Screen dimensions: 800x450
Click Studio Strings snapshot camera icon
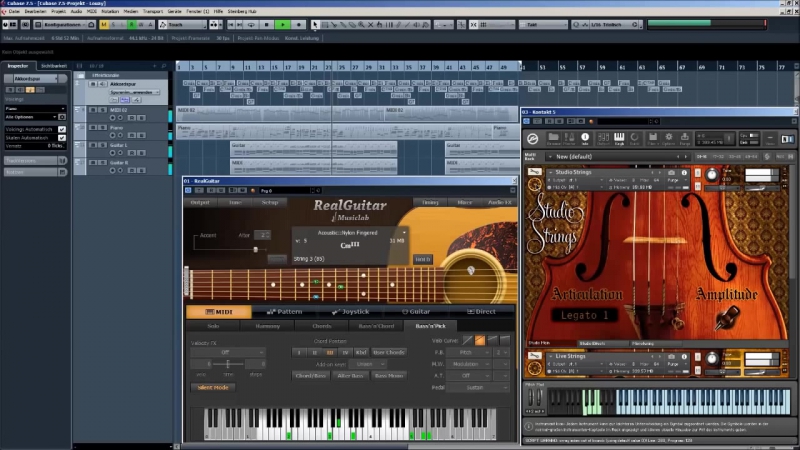click(x=671, y=172)
